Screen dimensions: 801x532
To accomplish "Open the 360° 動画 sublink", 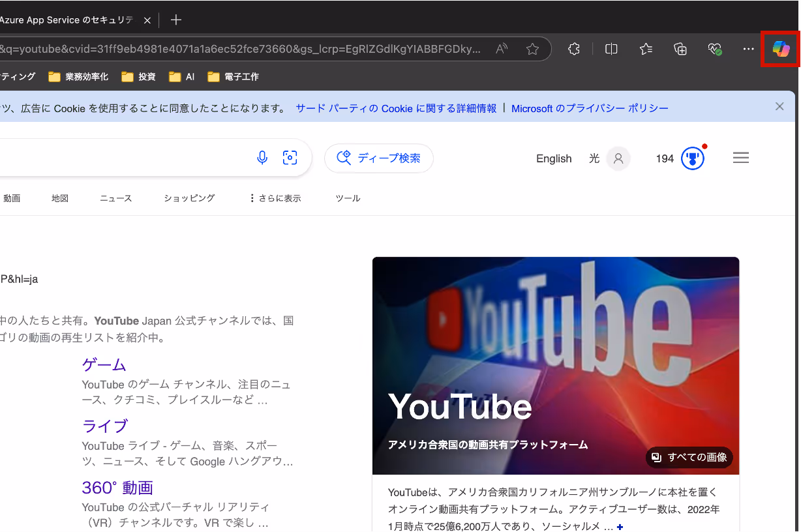I will coord(117,487).
